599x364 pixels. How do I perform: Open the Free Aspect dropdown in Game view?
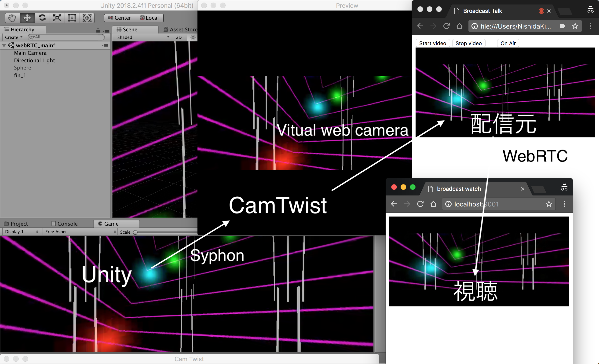tap(80, 232)
